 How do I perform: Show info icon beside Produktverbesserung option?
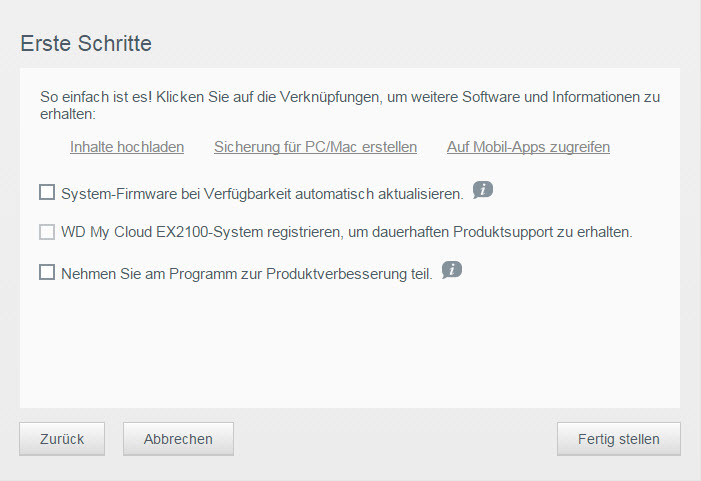click(x=452, y=270)
